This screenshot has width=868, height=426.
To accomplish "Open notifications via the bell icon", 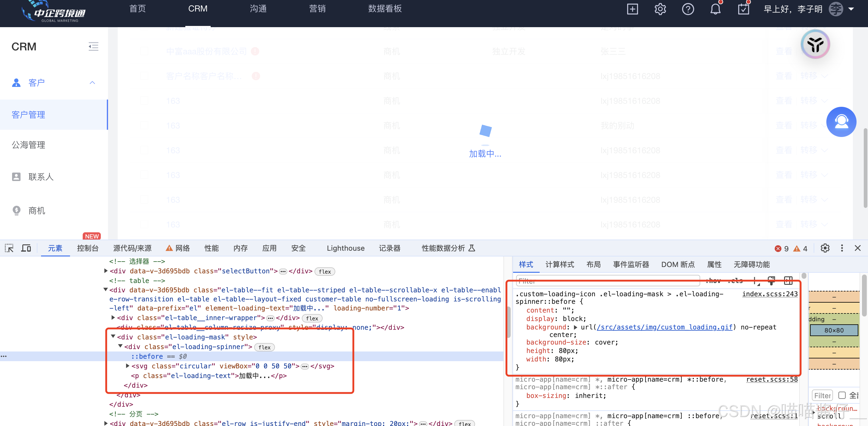I will [x=716, y=9].
